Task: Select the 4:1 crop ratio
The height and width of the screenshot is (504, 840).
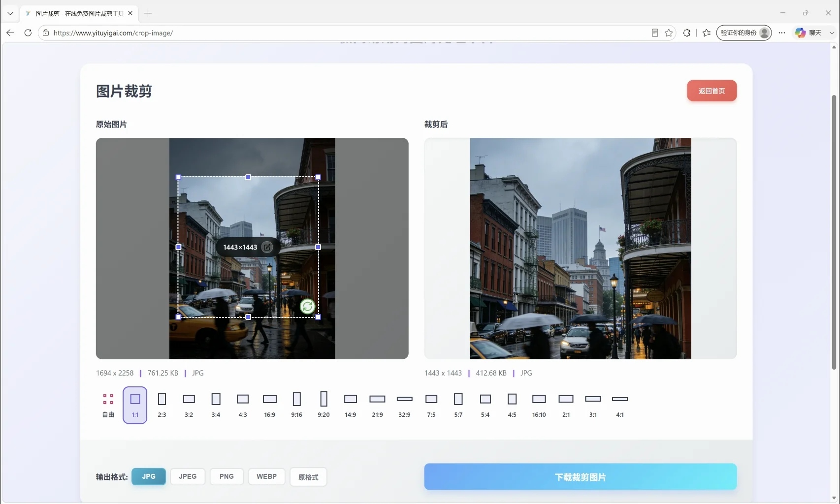Action: point(620,405)
